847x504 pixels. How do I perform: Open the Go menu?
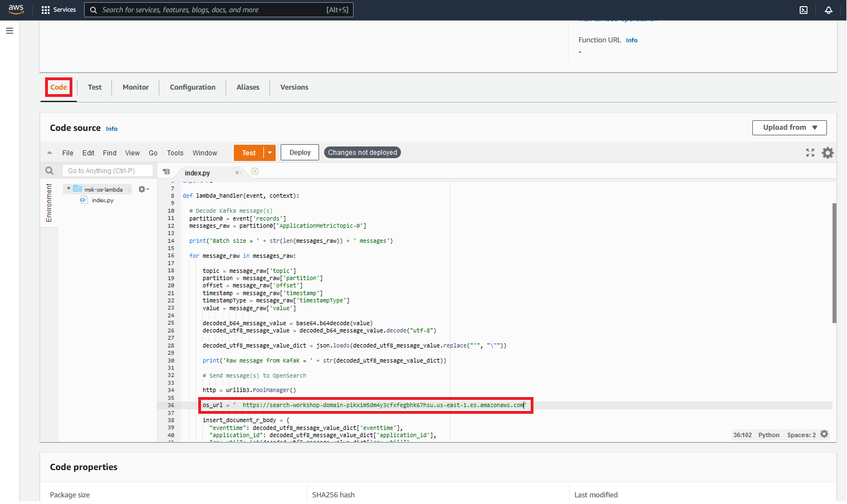click(x=153, y=153)
